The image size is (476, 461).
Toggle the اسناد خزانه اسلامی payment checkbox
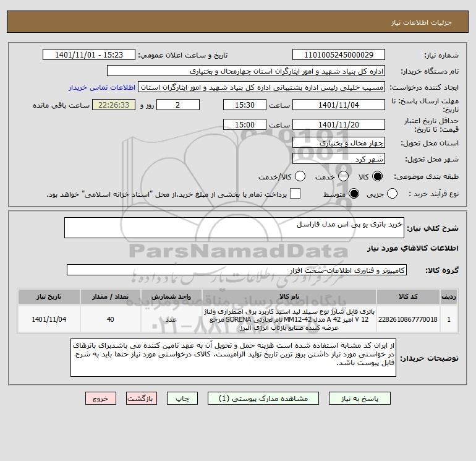point(295,194)
